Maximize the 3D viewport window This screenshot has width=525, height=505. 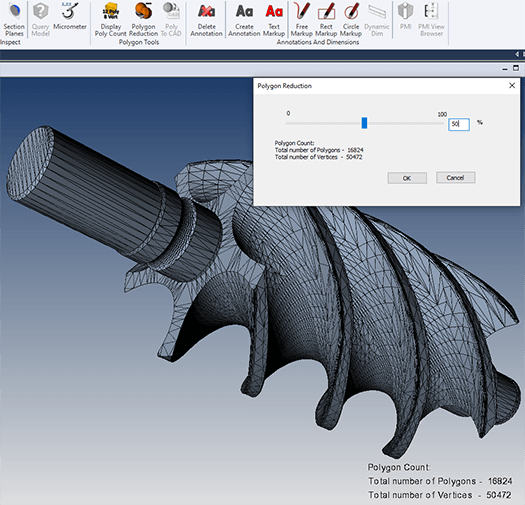pyautogui.click(x=516, y=68)
